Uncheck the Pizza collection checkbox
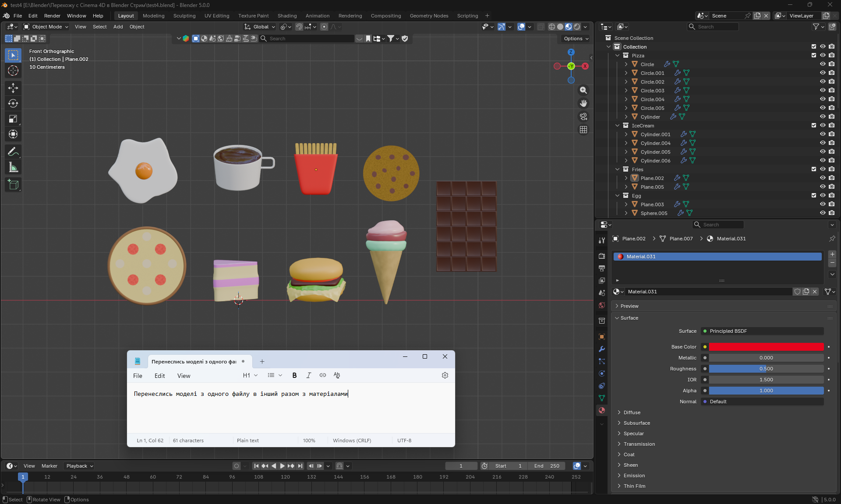This screenshot has width=841, height=504. point(813,55)
